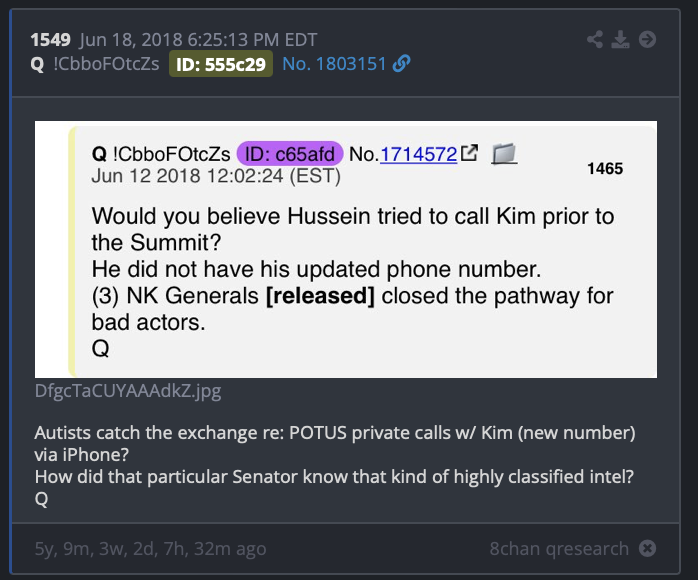
Task: Open the 1714572 post number link
Action: tap(418, 154)
